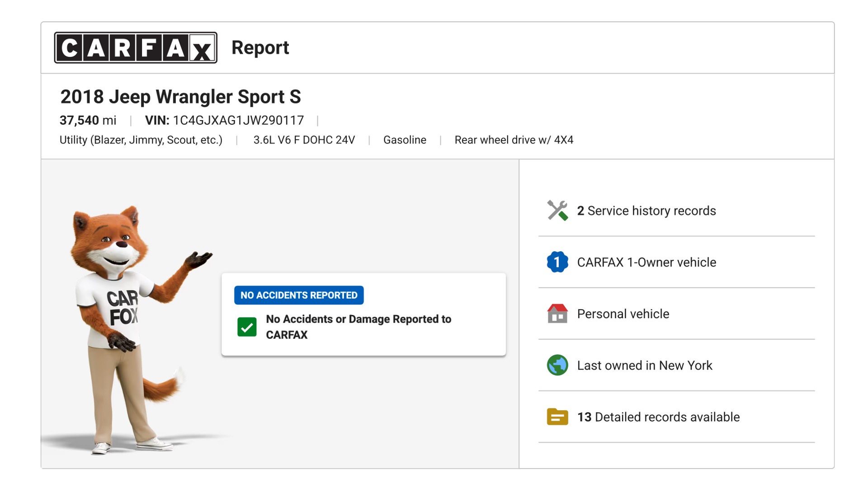Select the Personal vehicle row text

pos(623,314)
